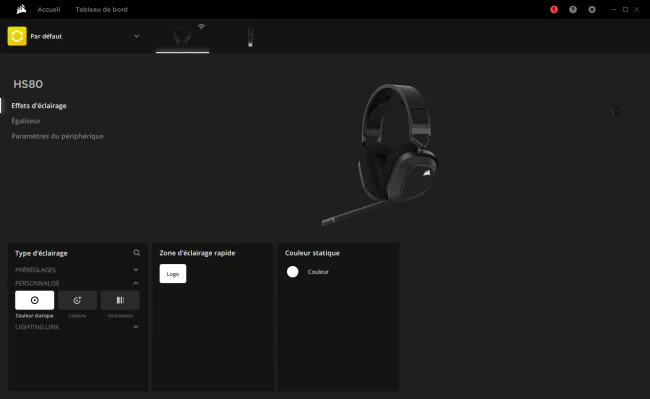This screenshot has height=399, width=650.
Task: Select the Couleur statique lighting type
Action: point(34,300)
